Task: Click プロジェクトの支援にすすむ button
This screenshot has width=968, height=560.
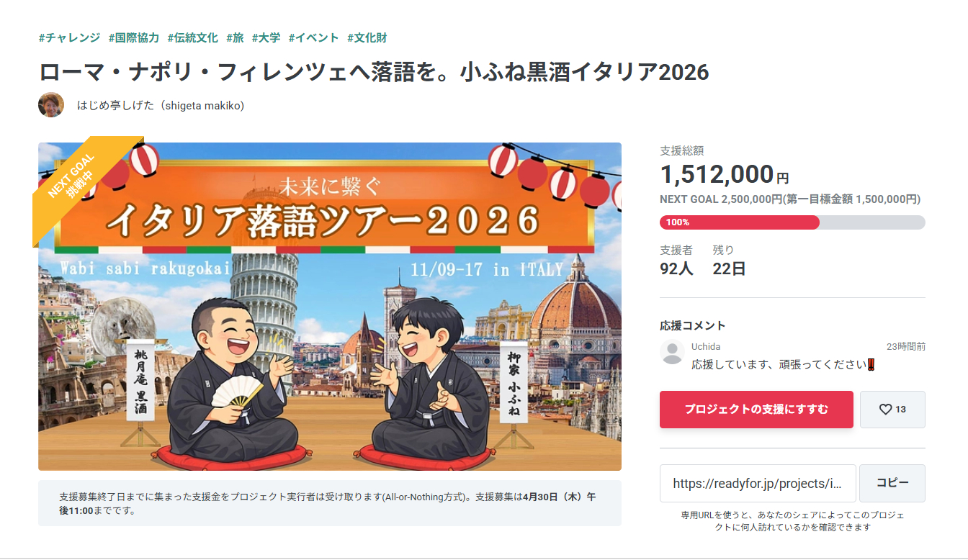Action: coord(756,410)
